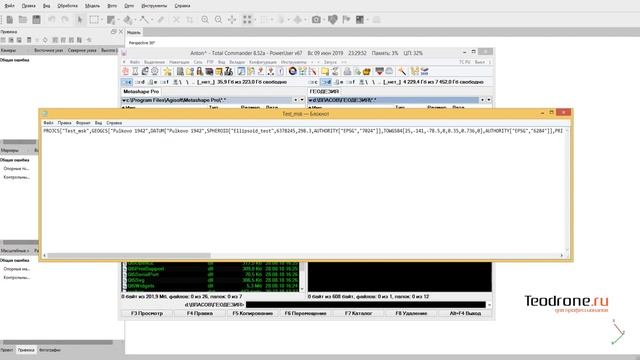This screenshot has height=360, width=640.
Task: Open the right panel path dropdown in Total Commander
Action: coord(310,100)
